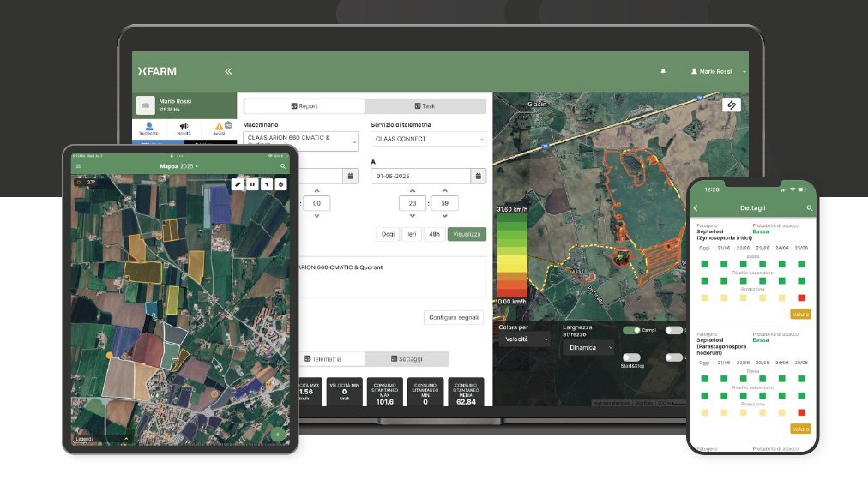
Task: Click the hour field showing 23
Action: coord(413,203)
